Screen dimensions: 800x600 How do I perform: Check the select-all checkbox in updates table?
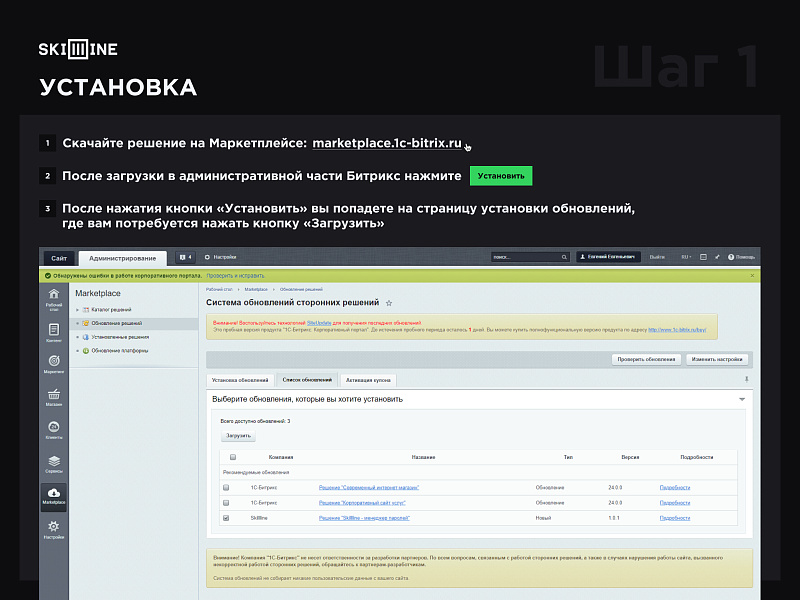pos(233,456)
